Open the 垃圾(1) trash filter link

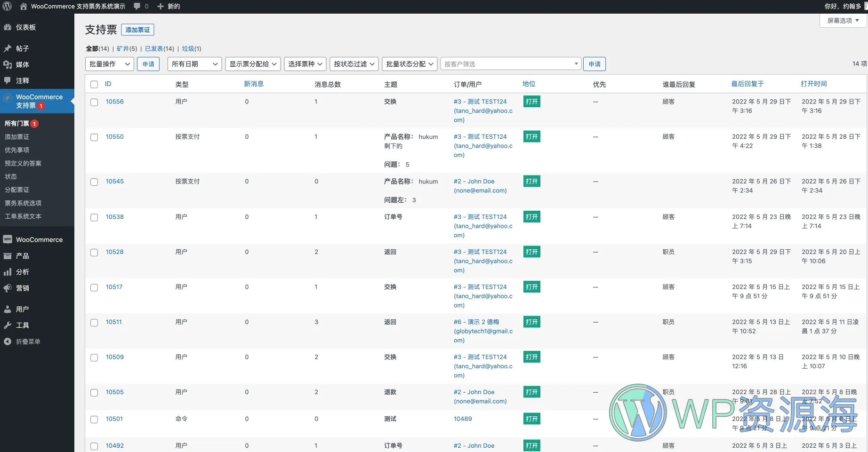(192, 48)
